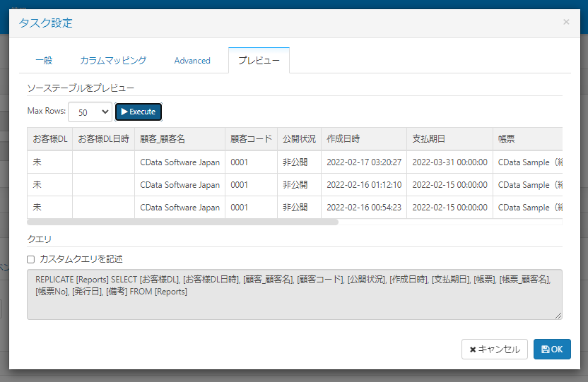Click the X icon on キャンセル button
The image size is (588, 382).
point(473,350)
